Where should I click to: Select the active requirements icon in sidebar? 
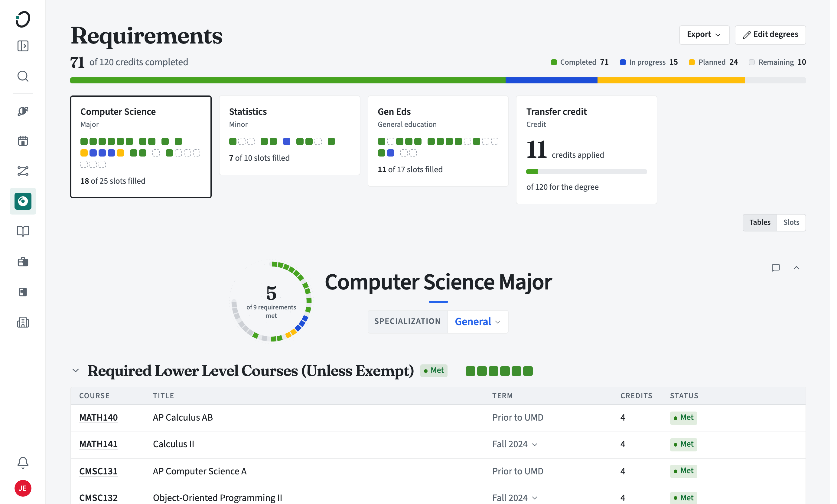coord(23,201)
